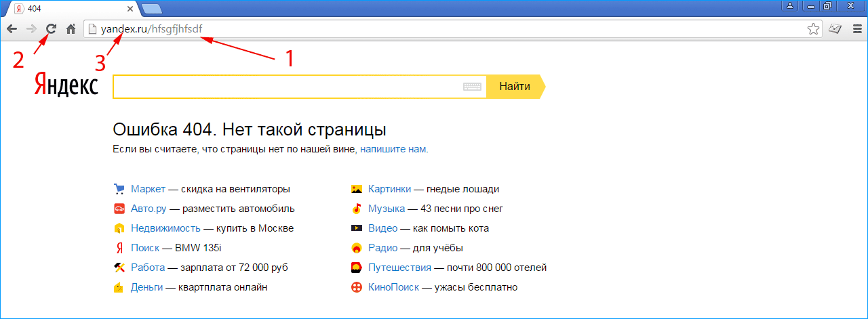Click the mail extension icon in toolbar
This screenshot has width=868, height=319.
tap(836, 28)
